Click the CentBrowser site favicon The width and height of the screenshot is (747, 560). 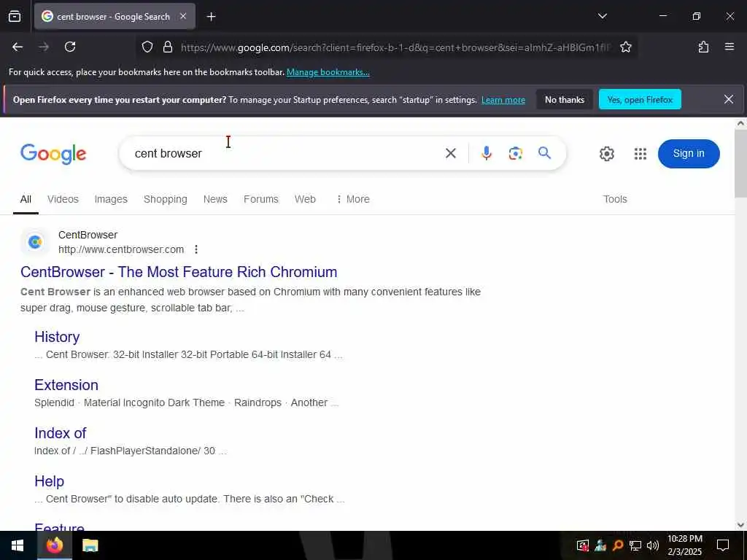[35, 242]
